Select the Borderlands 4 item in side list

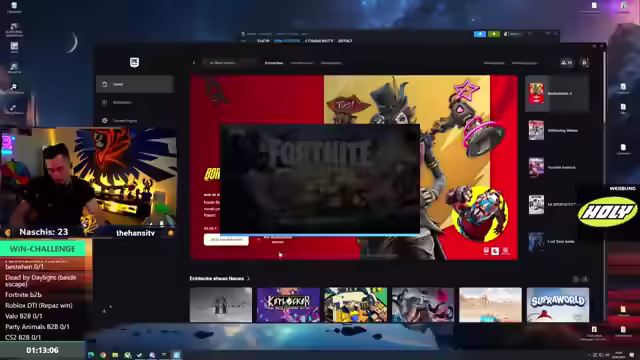point(557,93)
